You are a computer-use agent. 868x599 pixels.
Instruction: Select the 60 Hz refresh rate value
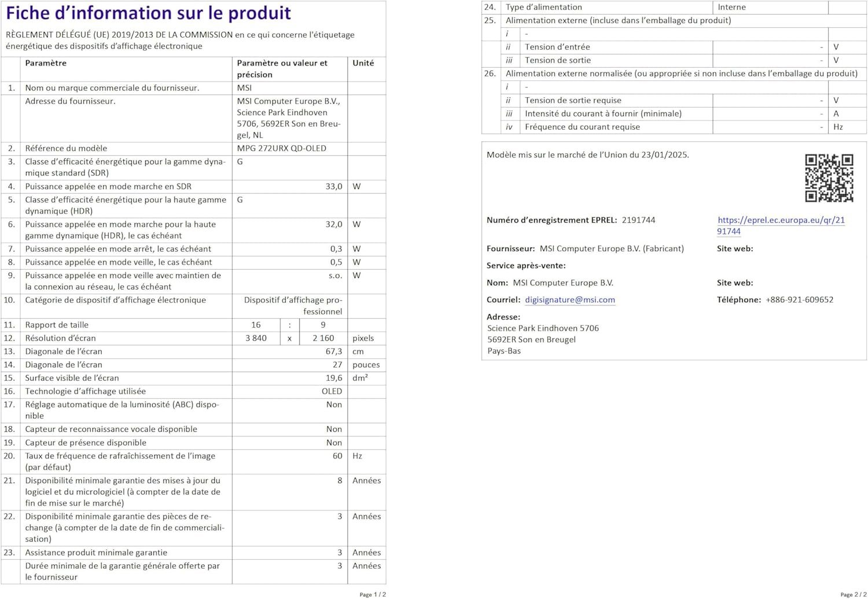(x=337, y=456)
